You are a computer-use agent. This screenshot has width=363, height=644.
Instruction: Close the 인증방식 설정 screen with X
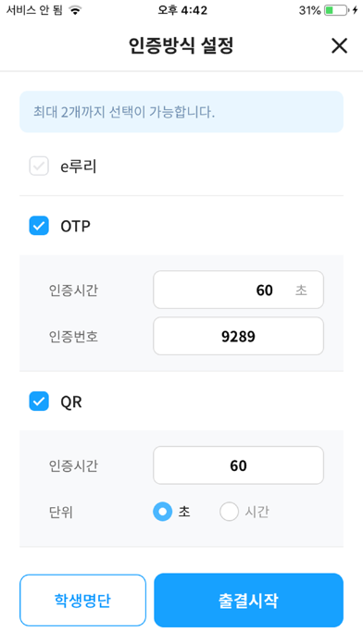click(339, 46)
